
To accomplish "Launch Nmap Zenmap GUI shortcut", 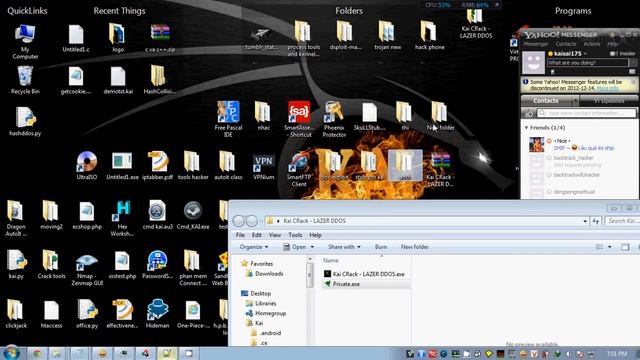I will (x=87, y=269).
